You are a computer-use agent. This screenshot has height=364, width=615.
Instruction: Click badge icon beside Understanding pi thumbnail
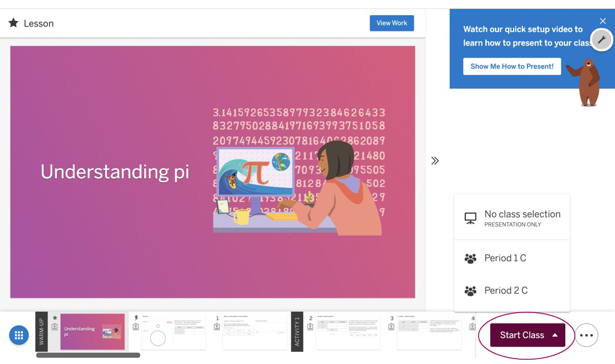coord(55,327)
